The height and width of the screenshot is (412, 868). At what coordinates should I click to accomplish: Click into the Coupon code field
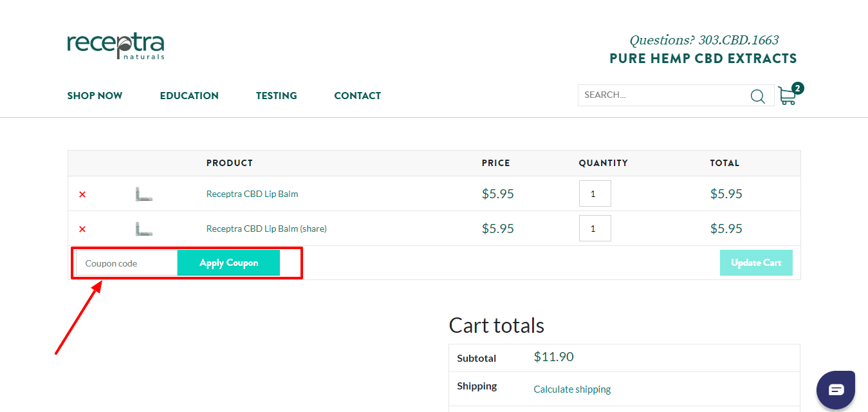127,263
